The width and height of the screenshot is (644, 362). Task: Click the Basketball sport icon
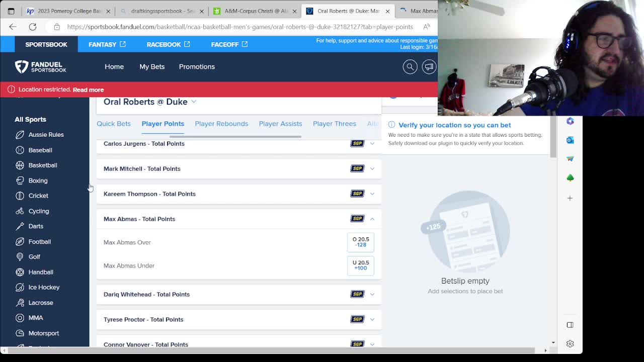pos(20,165)
